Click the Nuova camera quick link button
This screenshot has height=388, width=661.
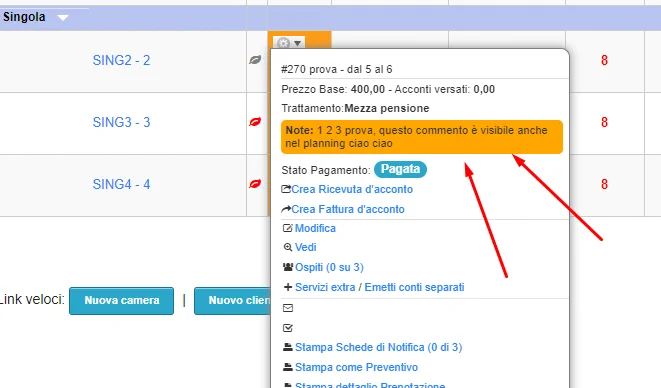click(121, 301)
